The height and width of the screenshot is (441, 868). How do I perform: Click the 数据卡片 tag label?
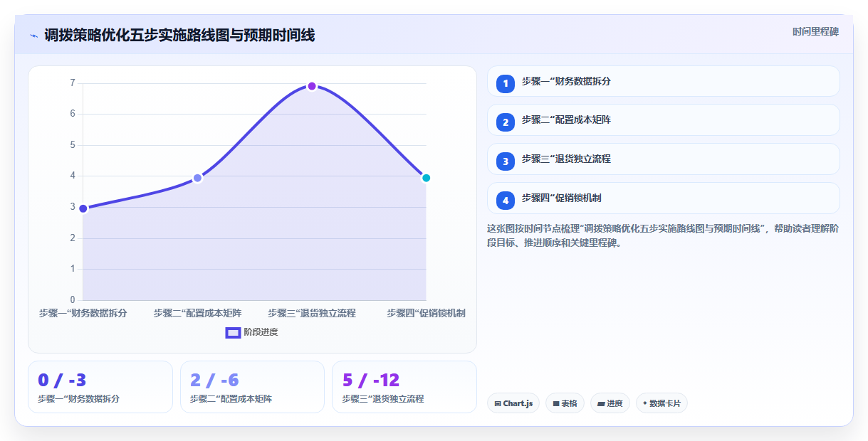click(665, 403)
